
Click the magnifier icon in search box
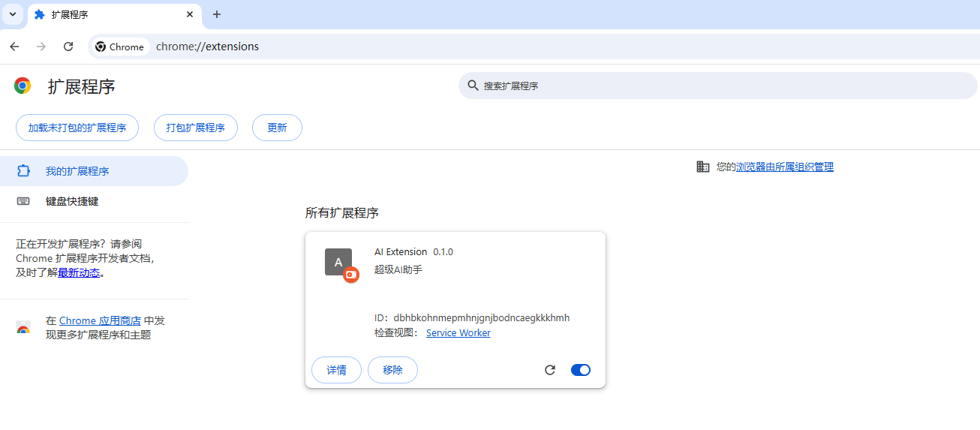(x=473, y=86)
